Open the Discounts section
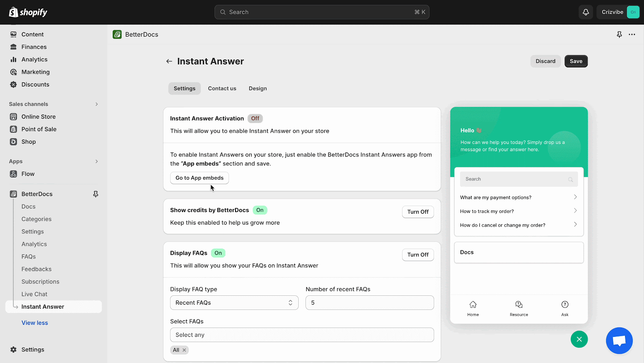This screenshot has height=363, width=644. tap(35, 84)
